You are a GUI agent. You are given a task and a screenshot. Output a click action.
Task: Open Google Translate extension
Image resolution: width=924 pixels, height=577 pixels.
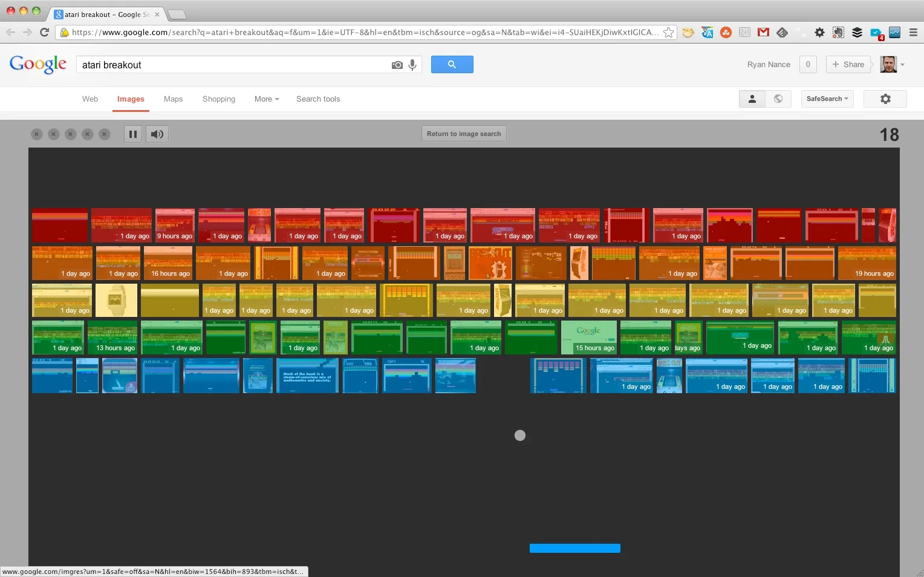(707, 33)
